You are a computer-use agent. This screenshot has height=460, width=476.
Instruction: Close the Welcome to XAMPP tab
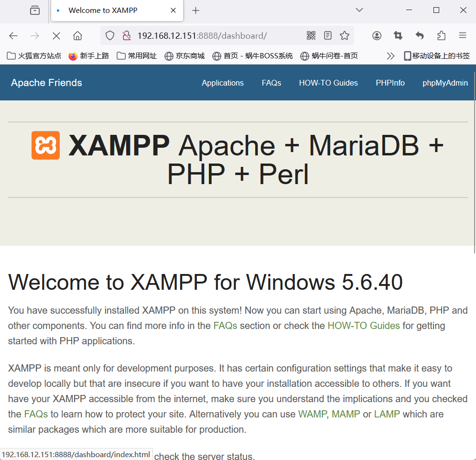click(173, 11)
